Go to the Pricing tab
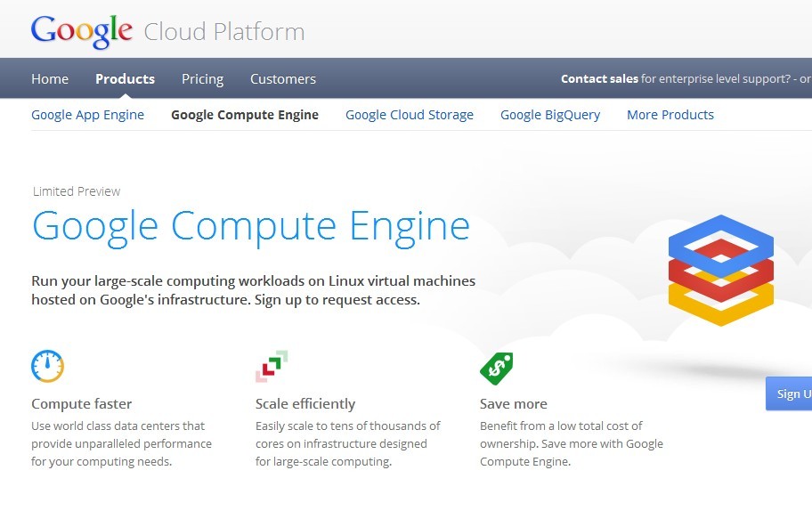 click(202, 79)
